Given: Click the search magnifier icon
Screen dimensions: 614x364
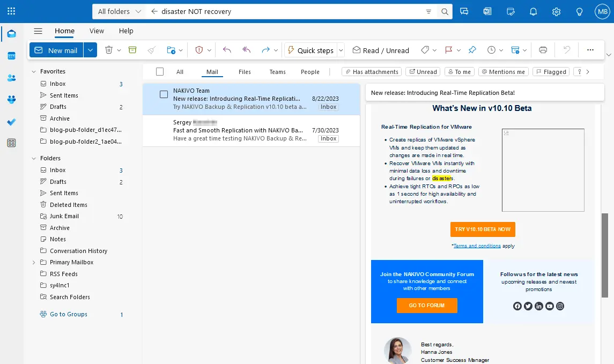Looking at the screenshot, I should (x=445, y=12).
